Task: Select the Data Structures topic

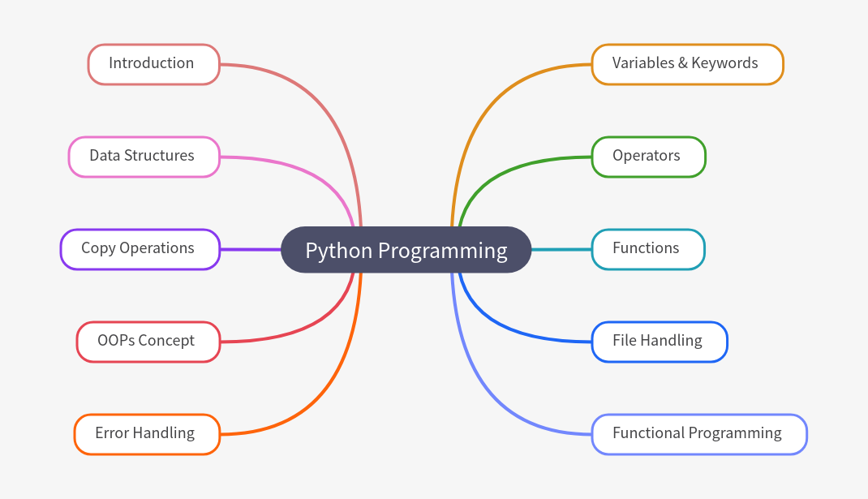Action: (144, 157)
